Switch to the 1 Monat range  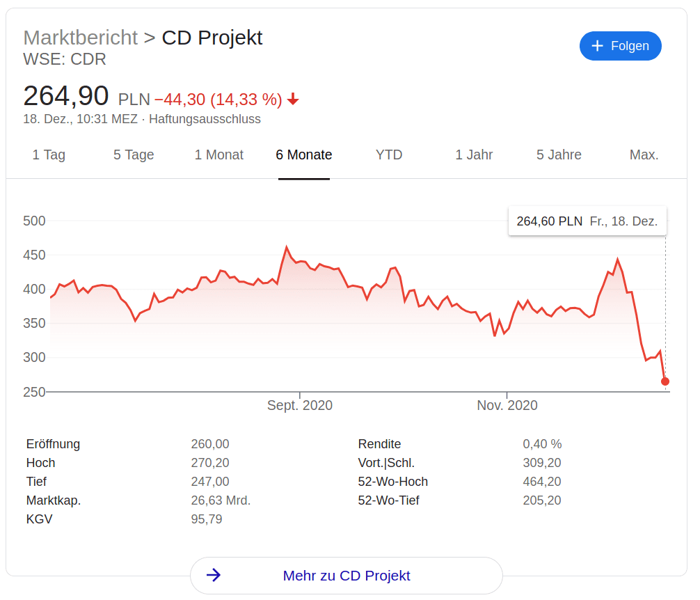(218, 155)
